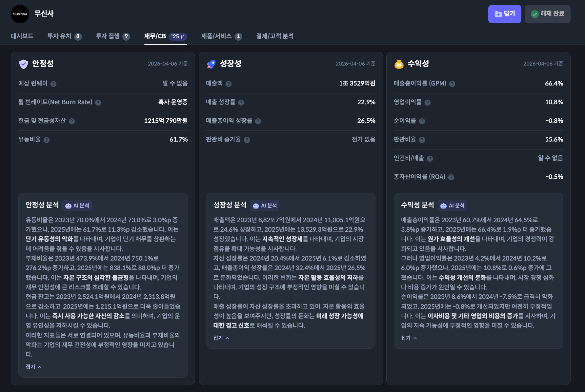Collapse the 안정성 분석 section with 접기
The height and width of the screenshot is (392, 585).
(x=33, y=367)
